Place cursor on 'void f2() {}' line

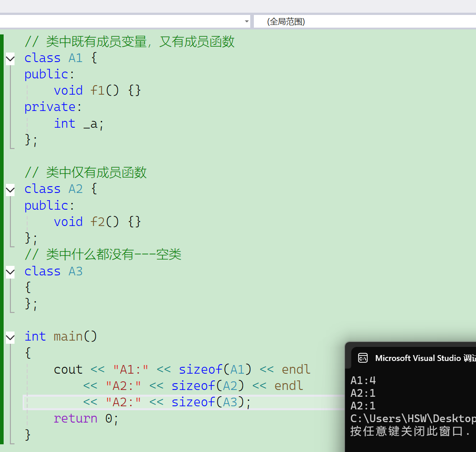97,222
